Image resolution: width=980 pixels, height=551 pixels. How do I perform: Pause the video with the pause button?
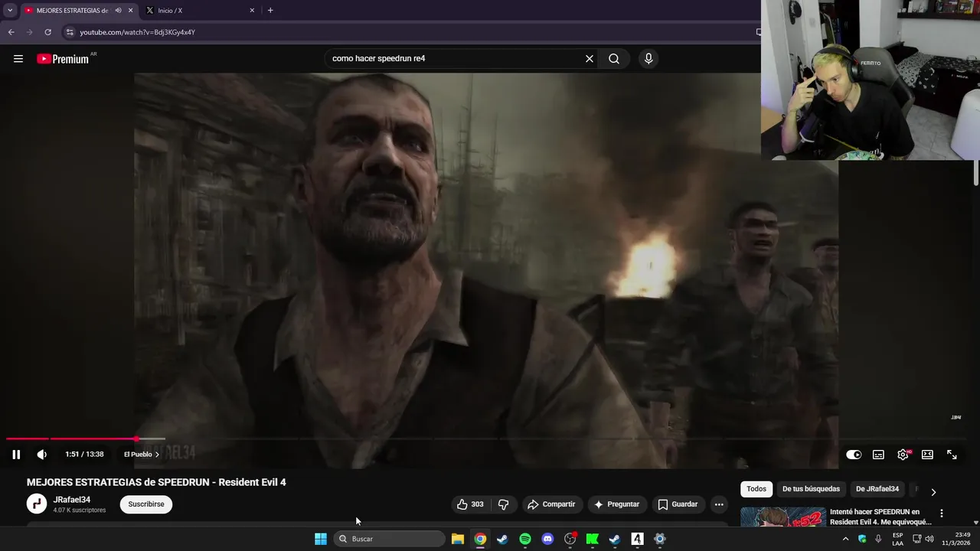tap(16, 455)
